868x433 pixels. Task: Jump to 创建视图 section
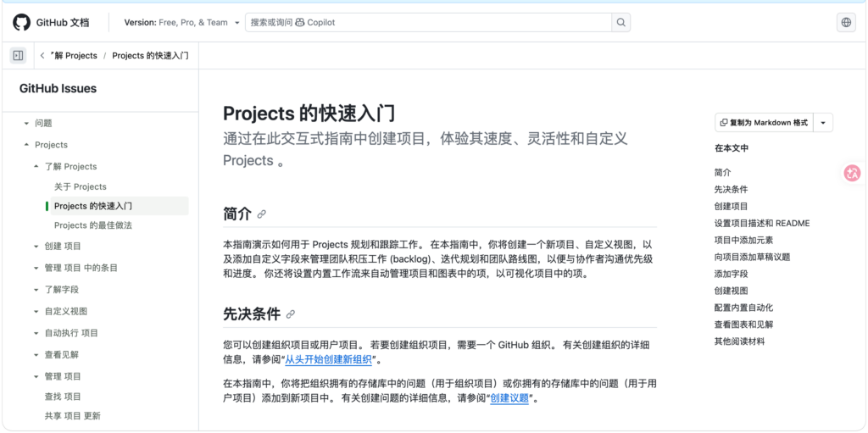[731, 291]
